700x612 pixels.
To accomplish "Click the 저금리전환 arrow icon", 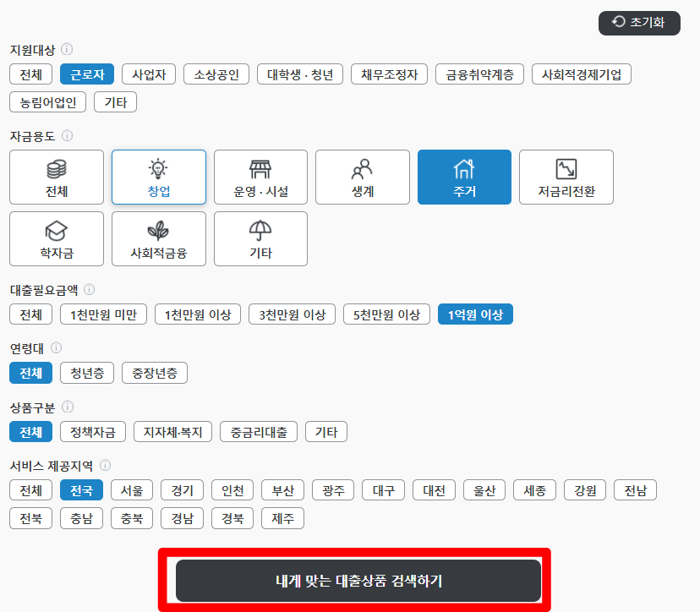I will pyautogui.click(x=566, y=167).
